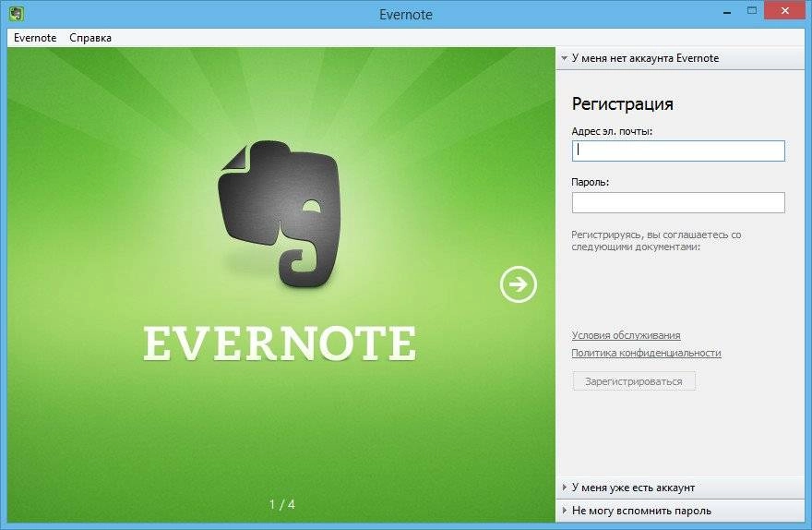Minimize the Evernote window
Screen dimensions: 812x530
point(726,12)
